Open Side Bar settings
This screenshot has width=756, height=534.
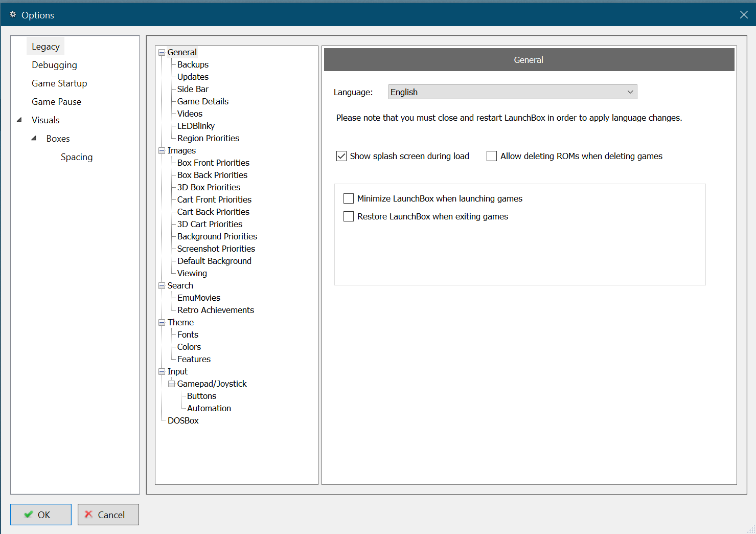point(193,89)
